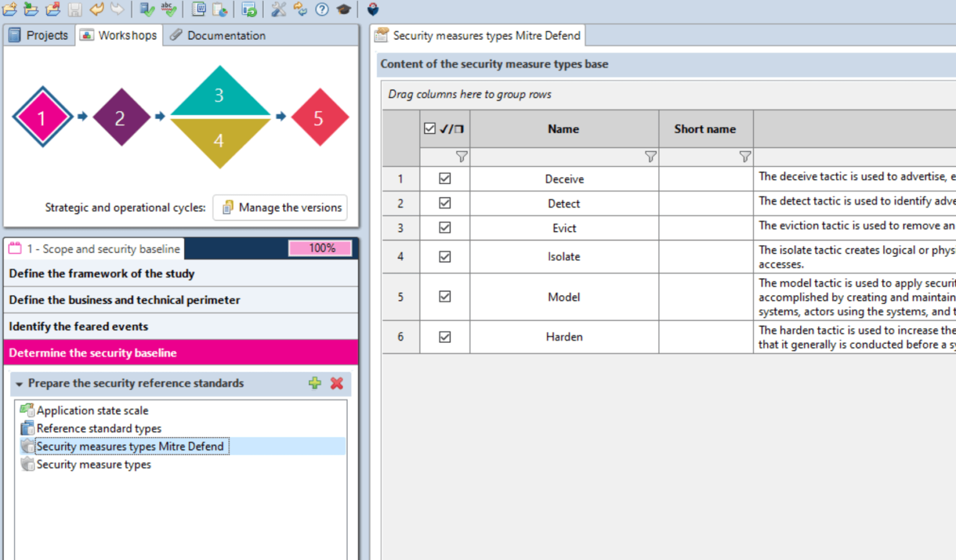The height and width of the screenshot is (560, 956).
Task: Click the red X delete standard icon
Action: point(337,383)
